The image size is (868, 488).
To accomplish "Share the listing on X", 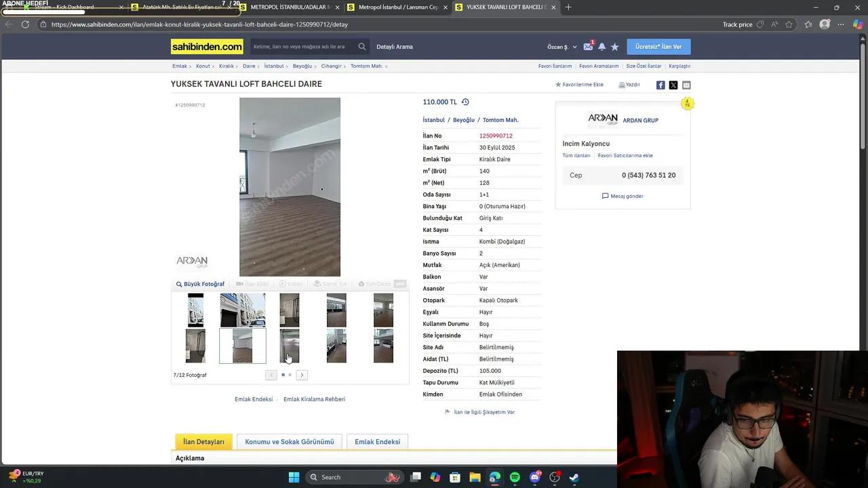I will [x=673, y=85].
